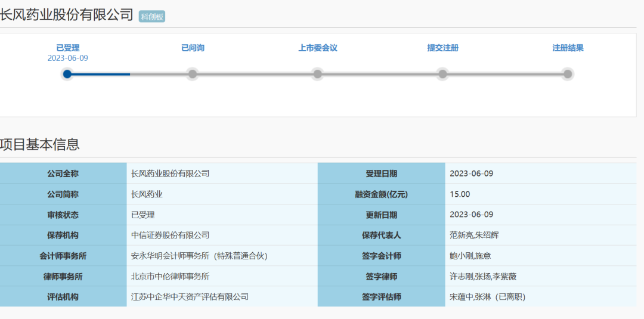Image resolution: width=644 pixels, height=319 pixels.
Task: Select the 已受理 stage label
Action: pyautogui.click(x=68, y=48)
